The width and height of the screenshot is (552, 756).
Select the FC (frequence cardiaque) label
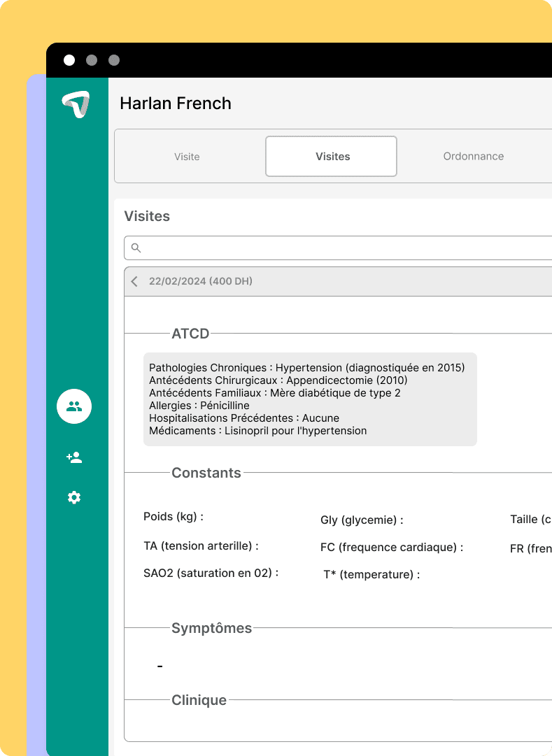[392, 548]
